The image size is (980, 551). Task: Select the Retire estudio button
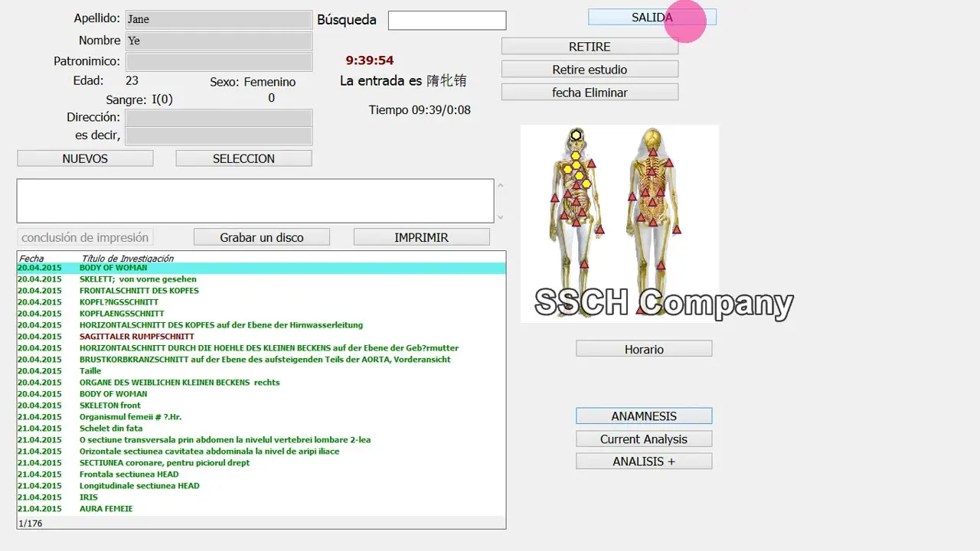click(x=590, y=70)
